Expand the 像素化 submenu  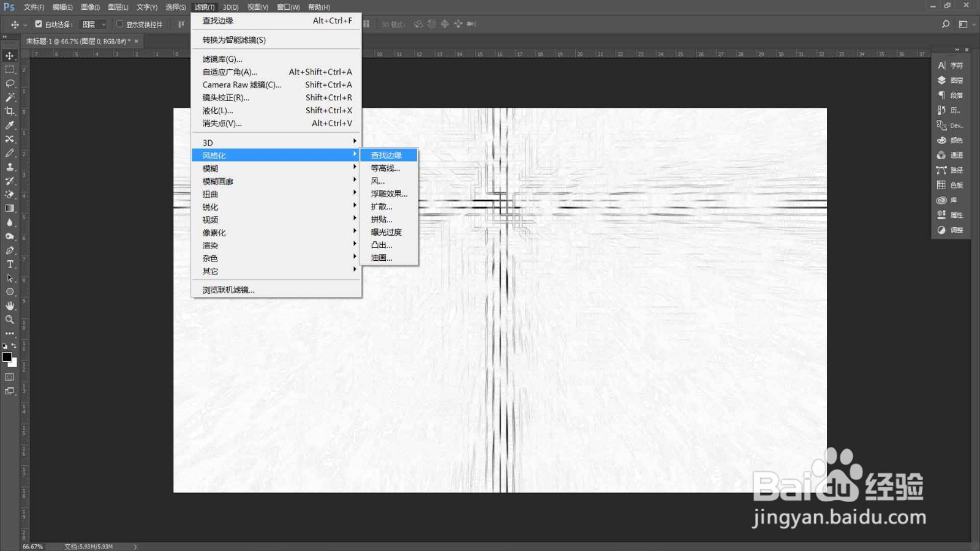click(x=276, y=233)
